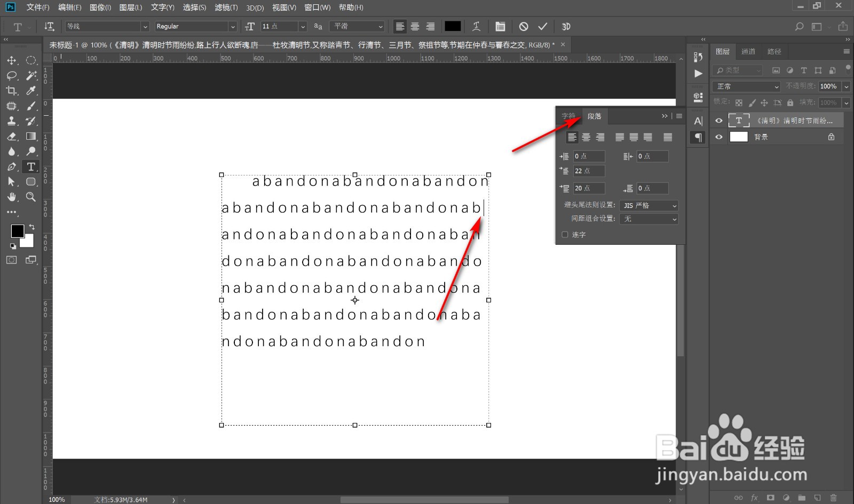
Task: Click the first line indent 22点 field
Action: 589,171
